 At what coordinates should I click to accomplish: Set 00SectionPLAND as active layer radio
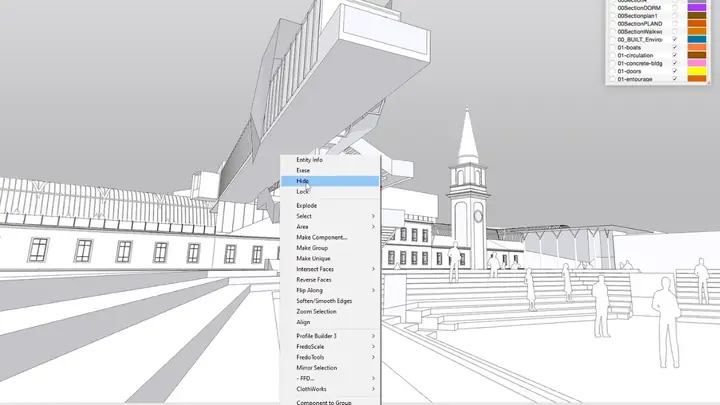coord(612,23)
